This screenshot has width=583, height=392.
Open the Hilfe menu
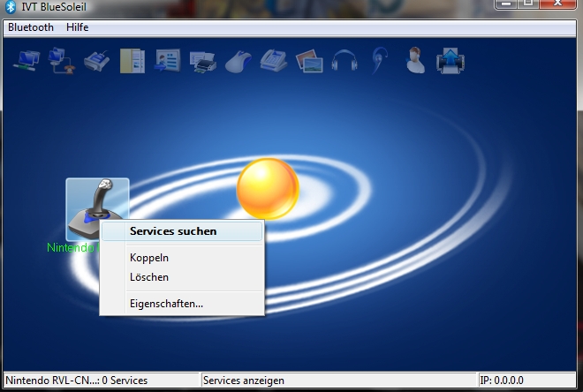78,27
